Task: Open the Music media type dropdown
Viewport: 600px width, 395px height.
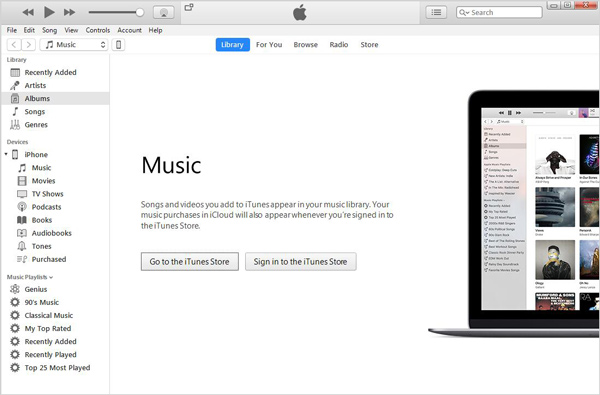Action: pos(74,45)
